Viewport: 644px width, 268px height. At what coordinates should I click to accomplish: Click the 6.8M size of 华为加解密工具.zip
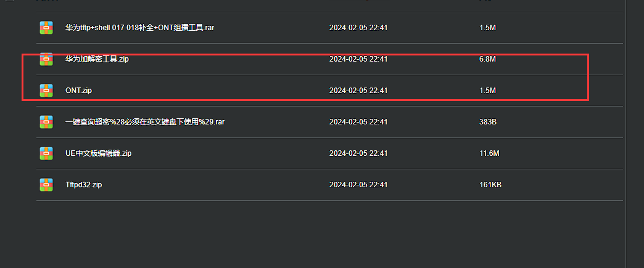click(487, 59)
